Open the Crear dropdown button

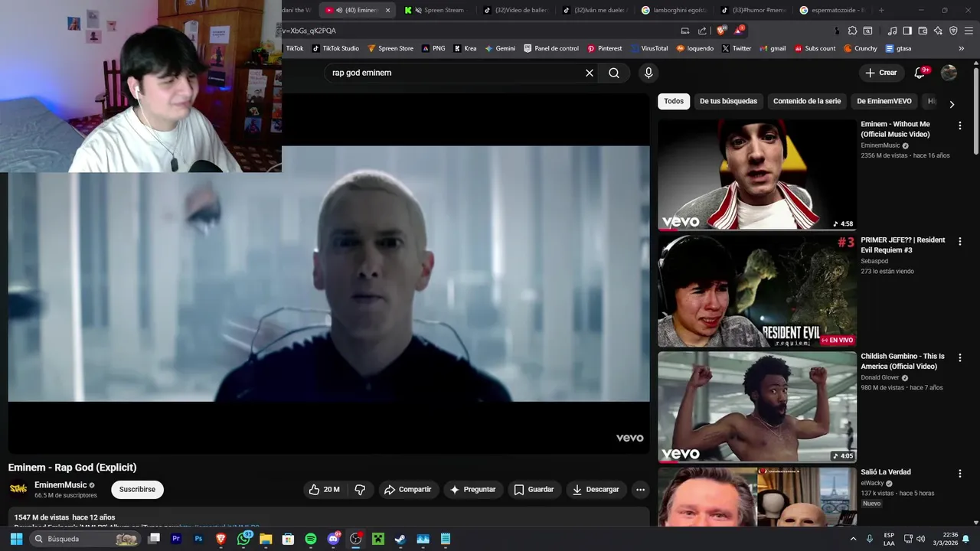pyautogui.click(x=881, y=73)
